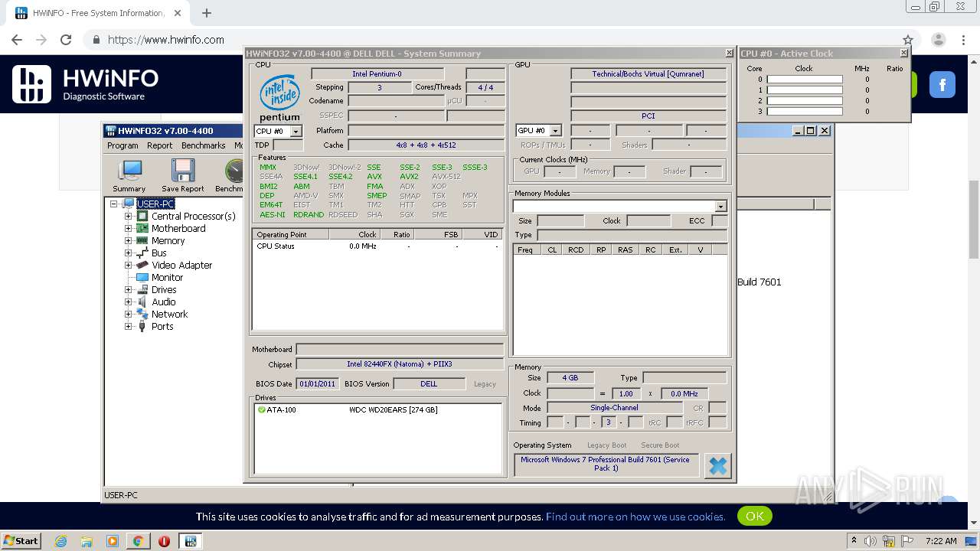Select the Ports plug icon in tree
The height and width of the screenshot is (551, 980).
pyautogui.click(x=142, y=326)
